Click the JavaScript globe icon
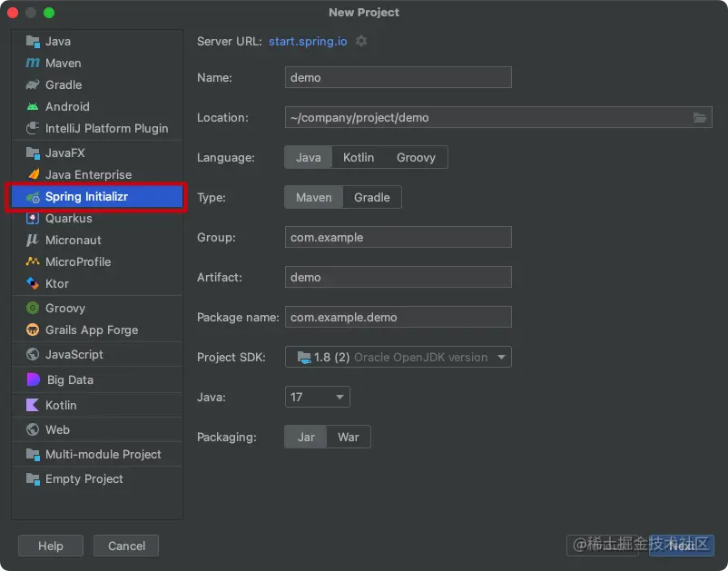Screen dimensions: 728x571 pyautogui.click(x=33, y=354)
